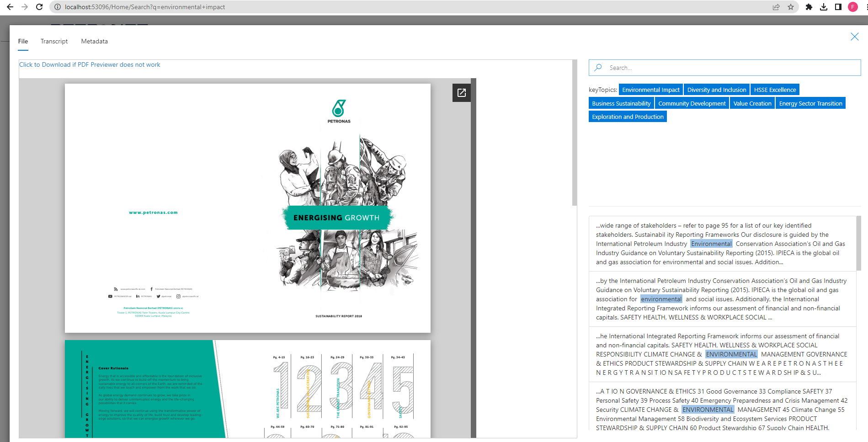Switch to the Metadata tab
868x442 pixels.
95,41
